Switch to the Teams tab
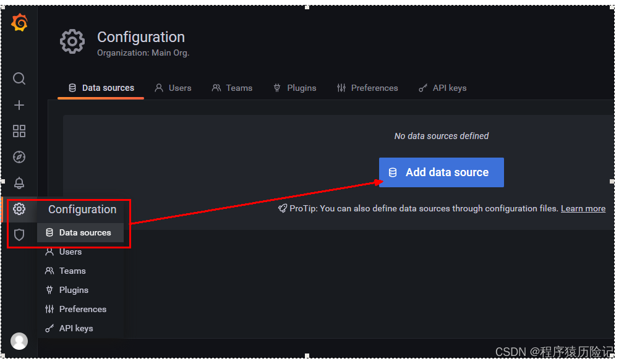The height and width of the screenshot is (364, 624). pyautogui.click(x=232, y=88)
